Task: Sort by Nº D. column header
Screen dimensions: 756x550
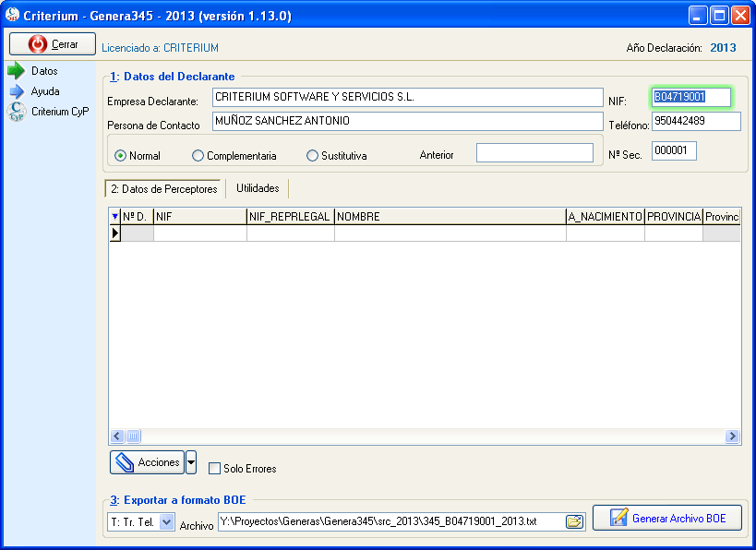Action: 137,217
